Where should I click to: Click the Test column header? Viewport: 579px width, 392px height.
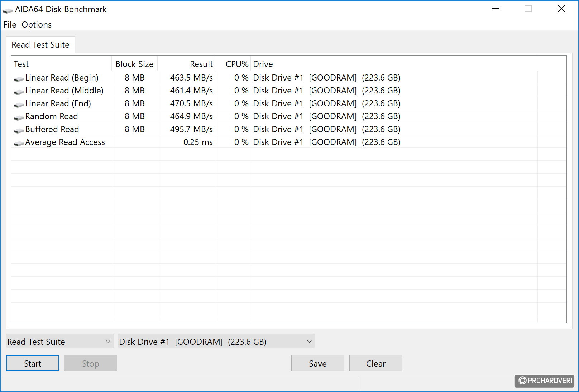(x=62, y=64)
